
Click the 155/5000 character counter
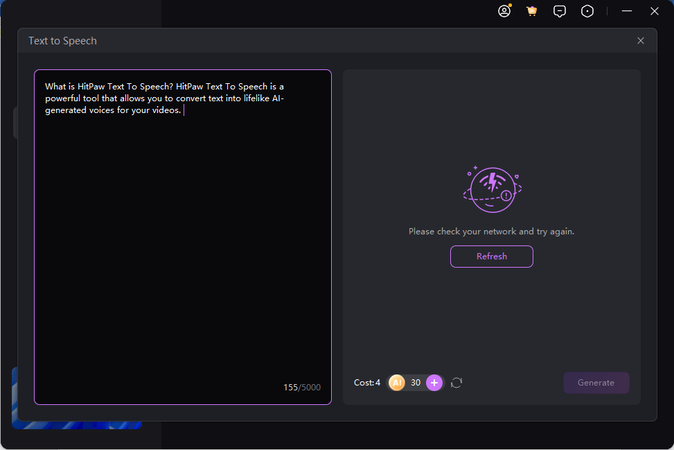[x=302, y=387]
